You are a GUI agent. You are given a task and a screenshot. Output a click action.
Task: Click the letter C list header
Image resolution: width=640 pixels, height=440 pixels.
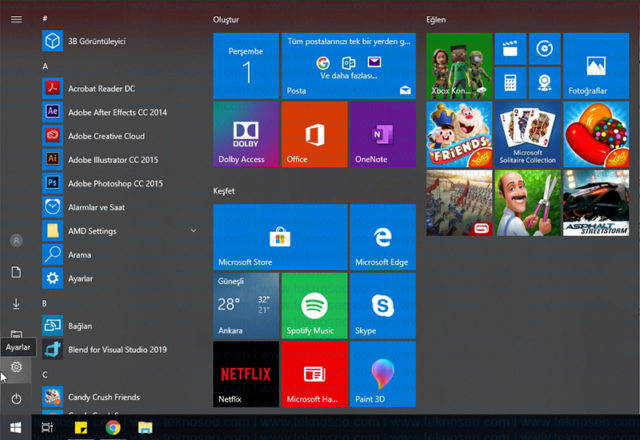click(44, 374)
